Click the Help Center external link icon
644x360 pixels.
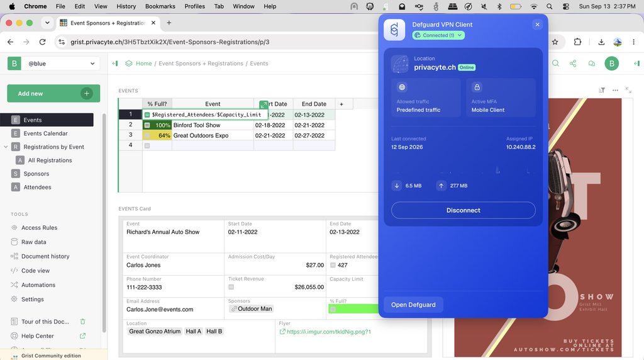tap(82, 335)
